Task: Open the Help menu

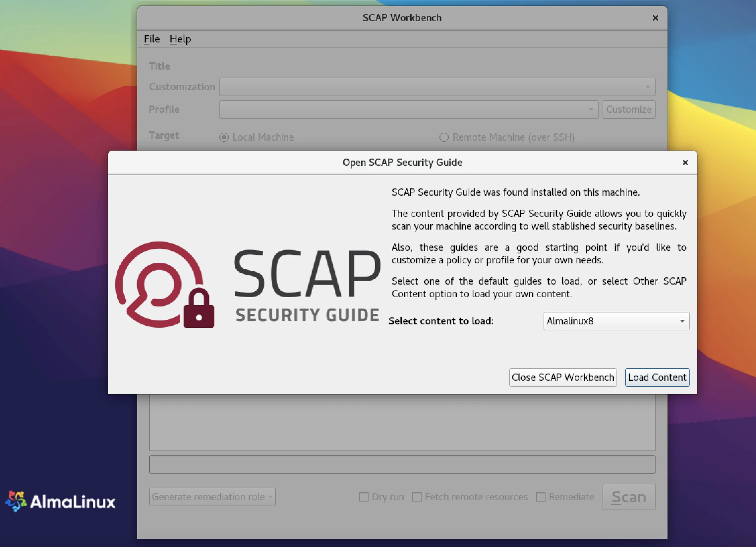Action: coord(180,39)
